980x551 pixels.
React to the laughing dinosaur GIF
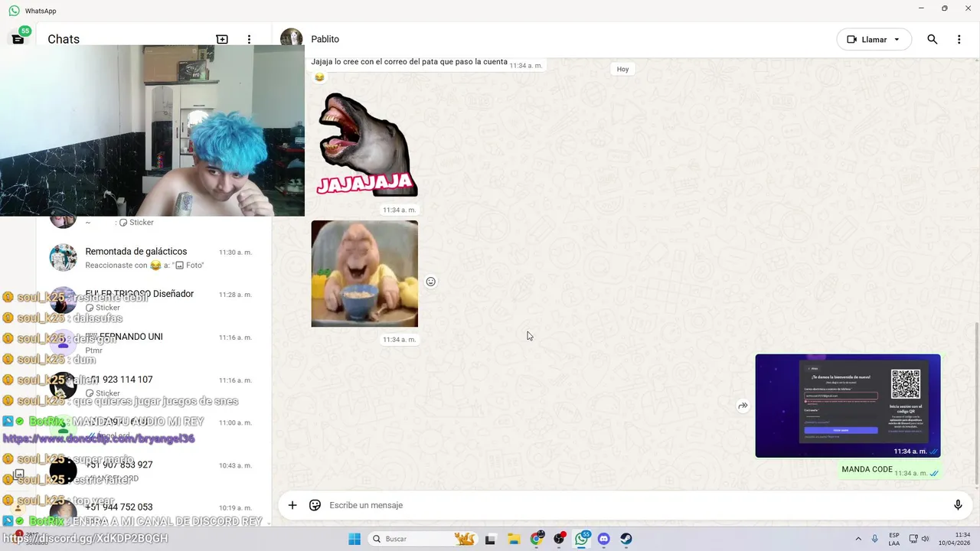pyautogui.click(x=430, y=282)
